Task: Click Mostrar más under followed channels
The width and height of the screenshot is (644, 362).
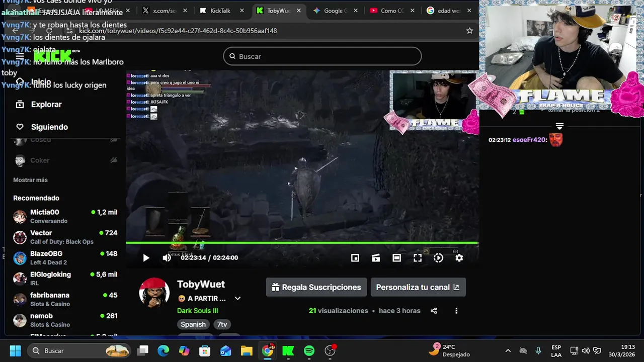Action: pos(30,180)
